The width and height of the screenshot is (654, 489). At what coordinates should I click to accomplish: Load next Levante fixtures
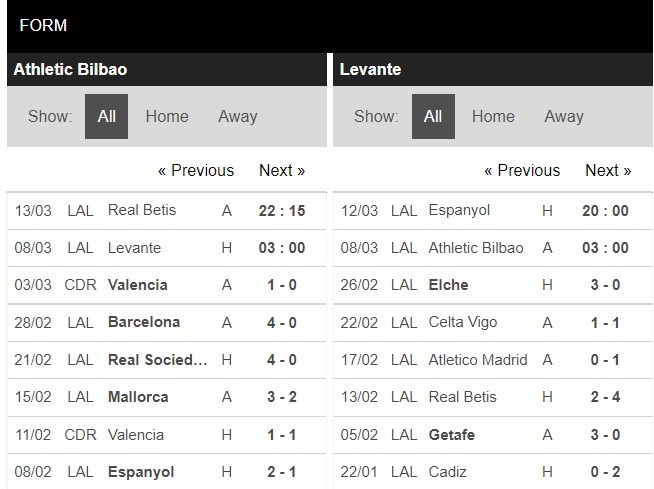pyautogui.click(x=608, y=170)
